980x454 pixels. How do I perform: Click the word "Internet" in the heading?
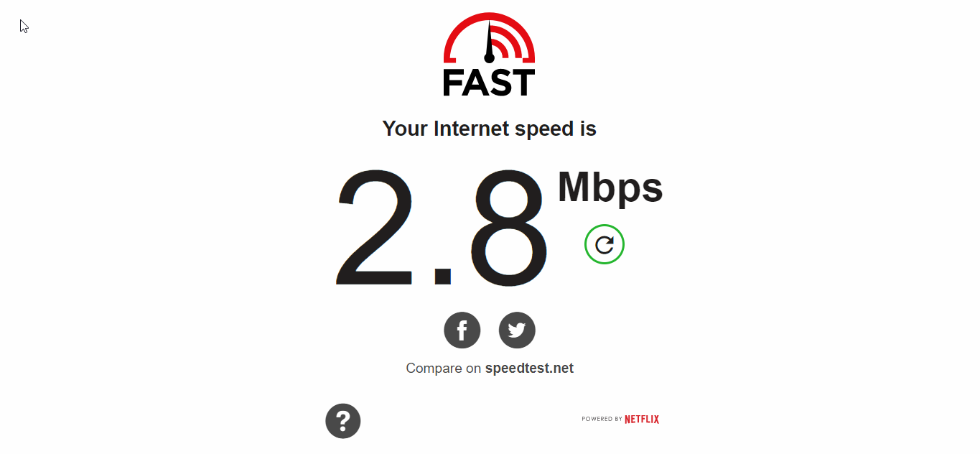pos(472,129)
